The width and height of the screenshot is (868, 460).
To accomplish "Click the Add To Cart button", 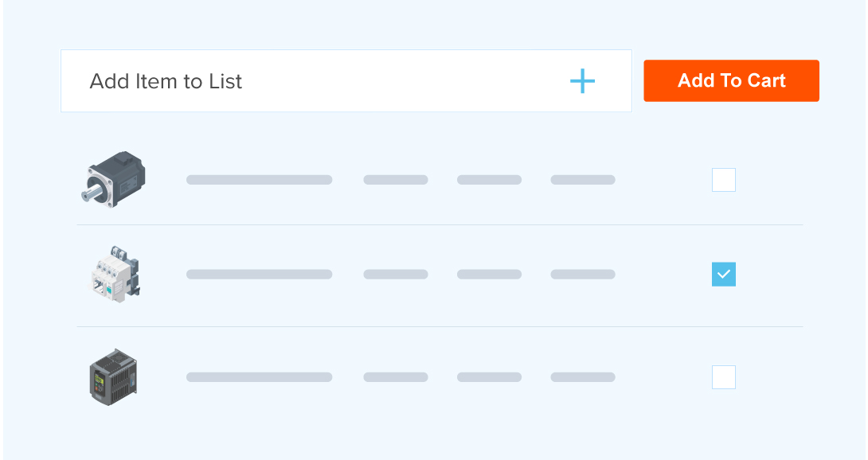I will pyautogui.click(x=731, y=80).
